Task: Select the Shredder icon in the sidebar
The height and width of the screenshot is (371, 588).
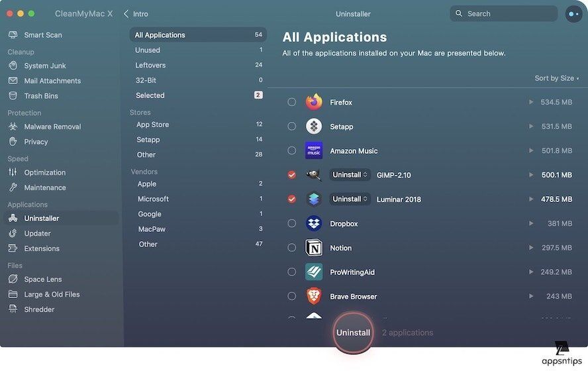Action: click(x=13, y=309)
